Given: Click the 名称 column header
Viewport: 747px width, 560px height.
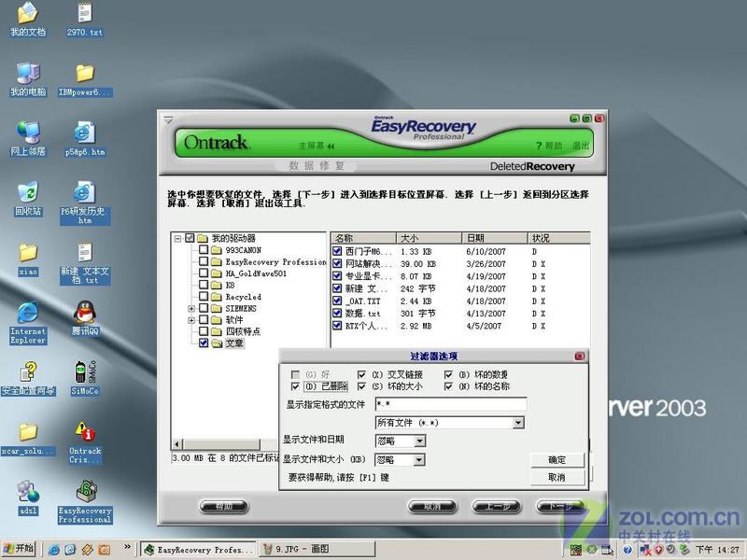Looking at the screenshot, I should [363, 238].
